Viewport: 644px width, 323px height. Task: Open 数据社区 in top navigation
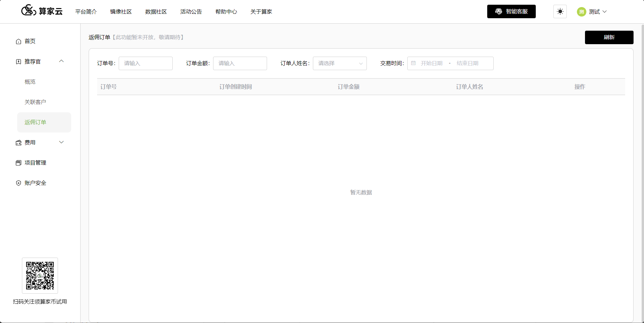click(156, 12)
